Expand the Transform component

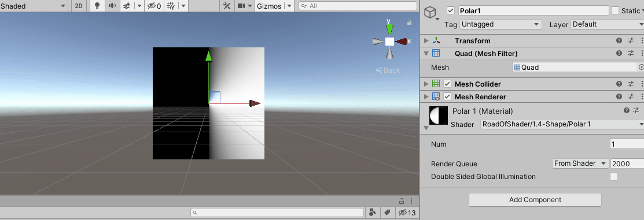[426, 40]
